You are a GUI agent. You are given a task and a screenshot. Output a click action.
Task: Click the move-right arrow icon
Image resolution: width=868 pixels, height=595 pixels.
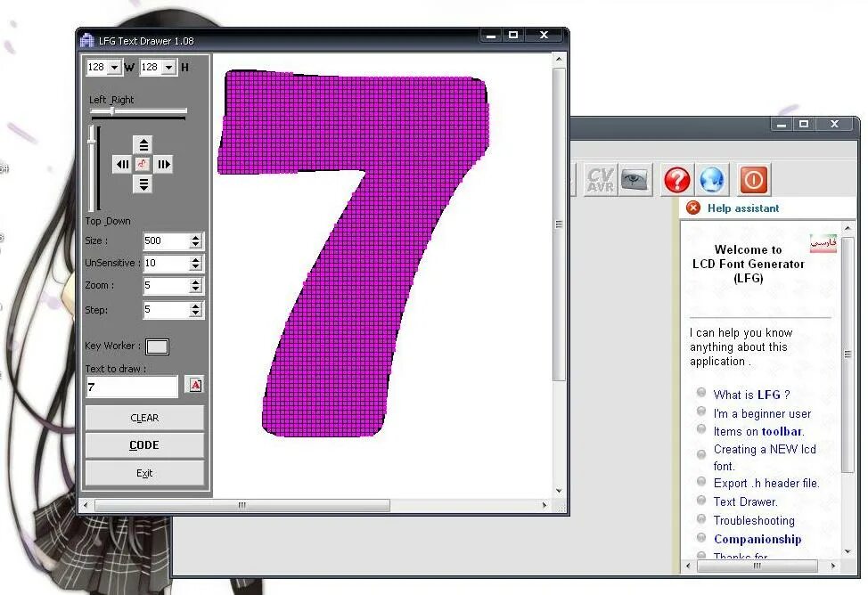(163, 165)
